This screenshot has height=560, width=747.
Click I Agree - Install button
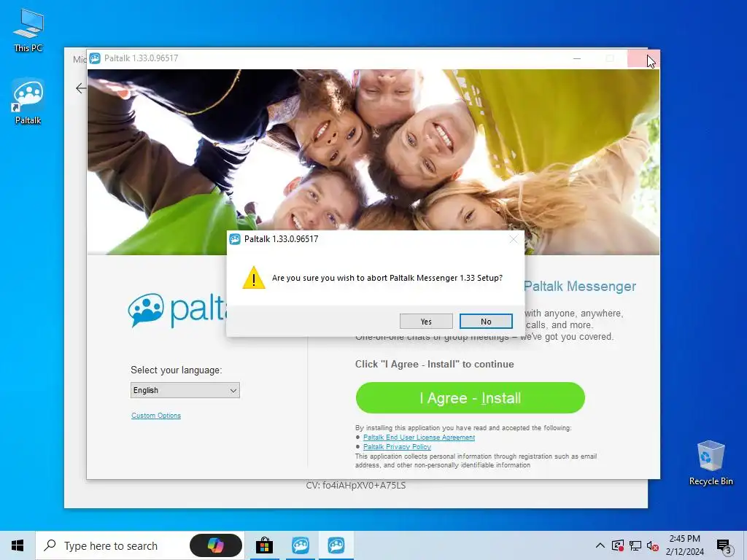[x=471, y=397]
